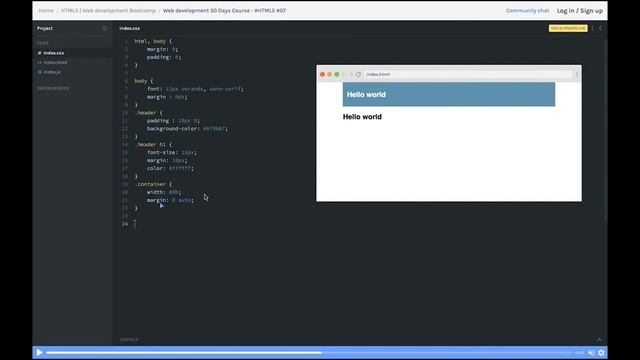Click the Project panel settings icon
Viewport: 640px width, 360px height.
(104, 28)
